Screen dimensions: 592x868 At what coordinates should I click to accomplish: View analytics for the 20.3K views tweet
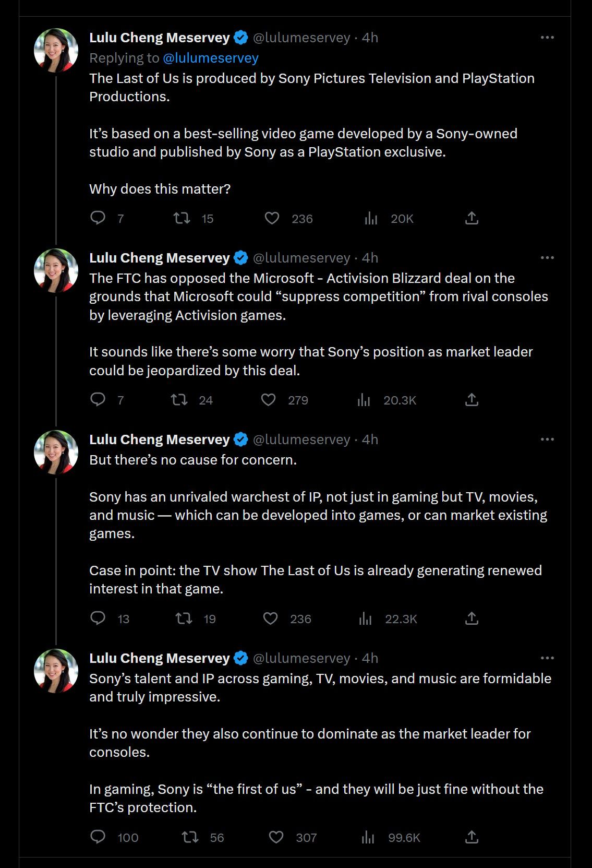click(364, 400)
